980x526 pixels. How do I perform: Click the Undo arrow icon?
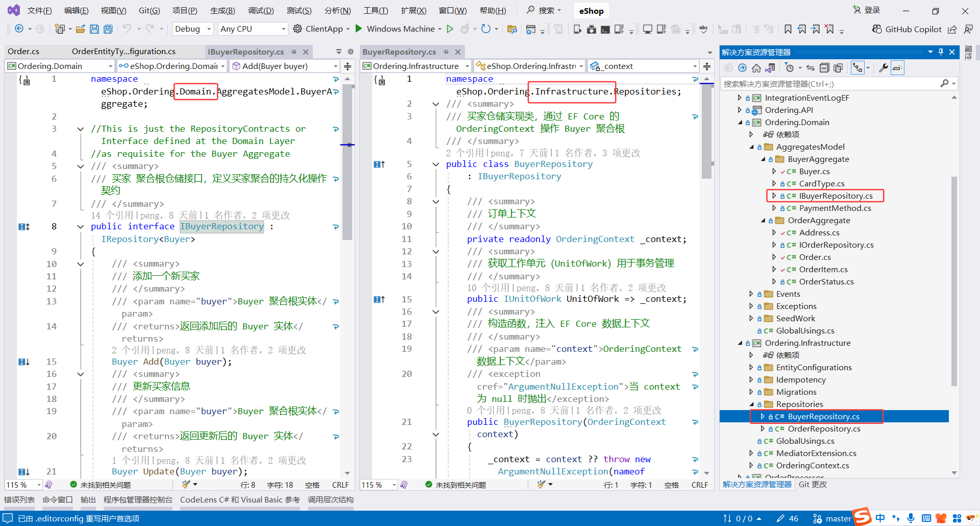point(127,29)
